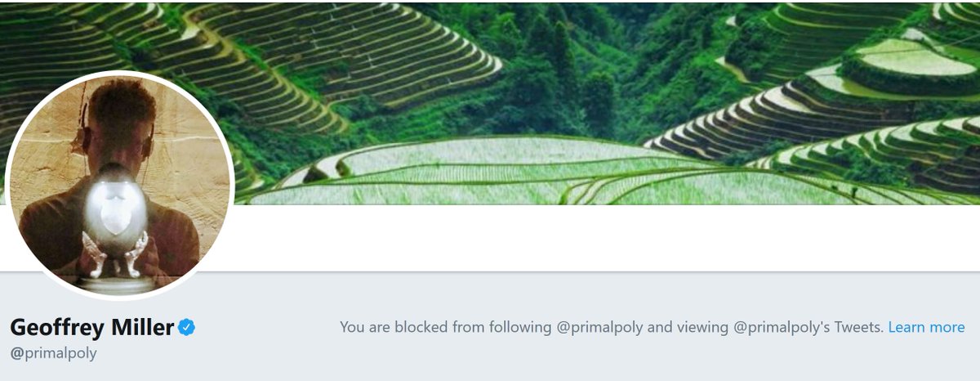
Task: Click the hands holding the ball in avatar
Action: point(114,253)
